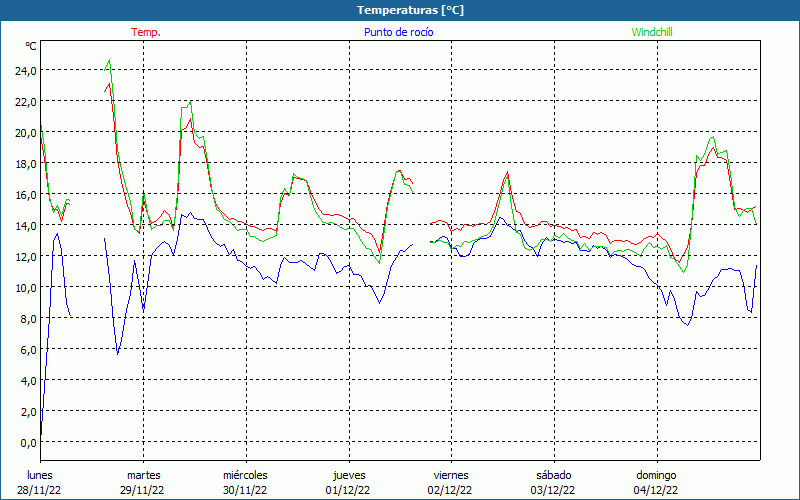The image size is (800, 500).
Task: Click the 24,0 y-axis value
Action: point(26,70)
